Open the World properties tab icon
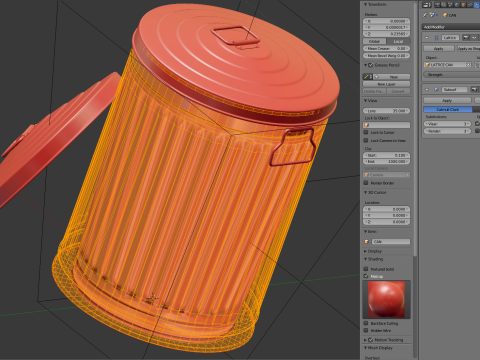 [x=457, y=5]
